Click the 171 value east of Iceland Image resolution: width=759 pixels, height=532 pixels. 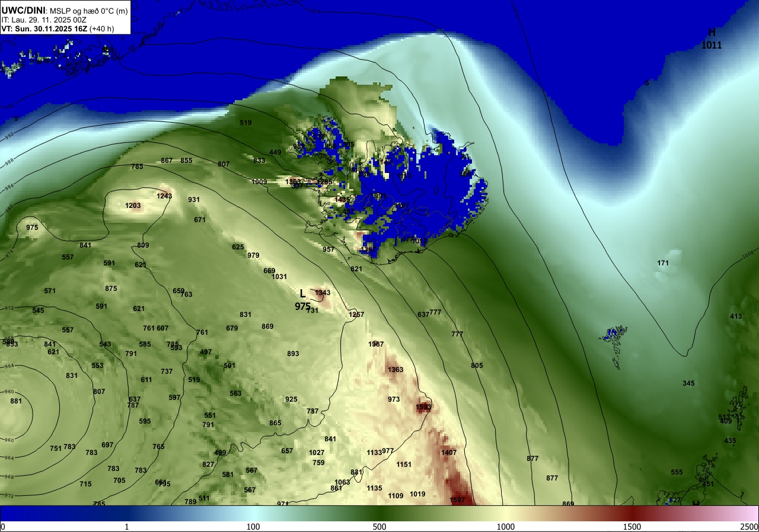point(663,263)
